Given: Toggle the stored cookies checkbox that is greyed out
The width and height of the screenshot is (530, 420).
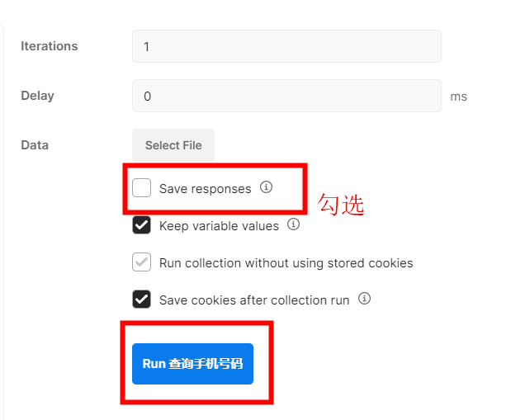Looking at the screenshot, I should pyautogui.click(x=142, y=262).
